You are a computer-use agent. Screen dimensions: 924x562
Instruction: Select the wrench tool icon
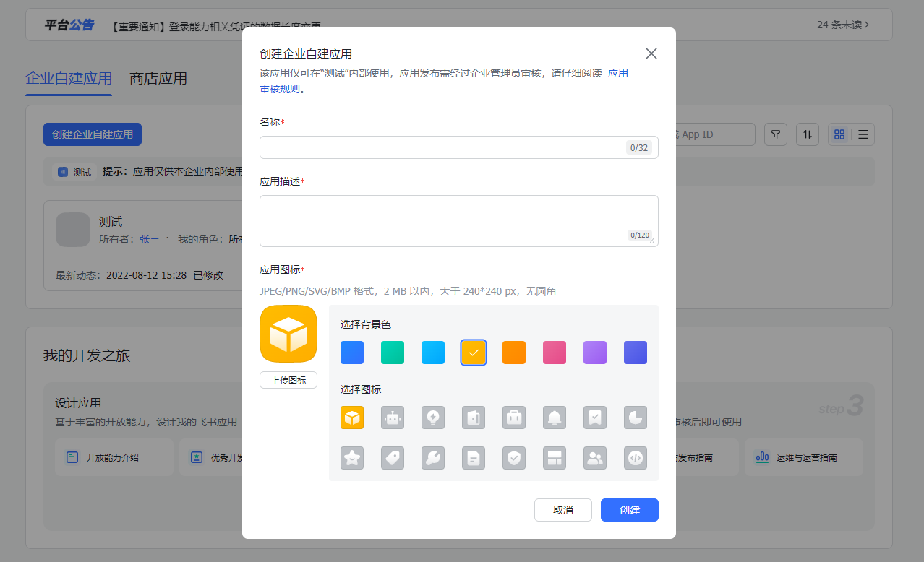(433, 458)
